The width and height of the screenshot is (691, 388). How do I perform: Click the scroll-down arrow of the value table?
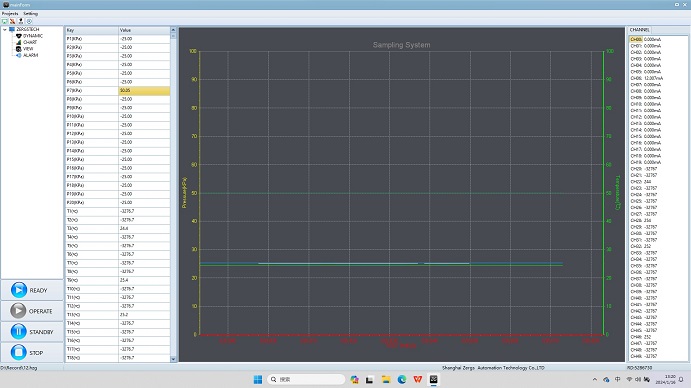click(x=173, y=359)
